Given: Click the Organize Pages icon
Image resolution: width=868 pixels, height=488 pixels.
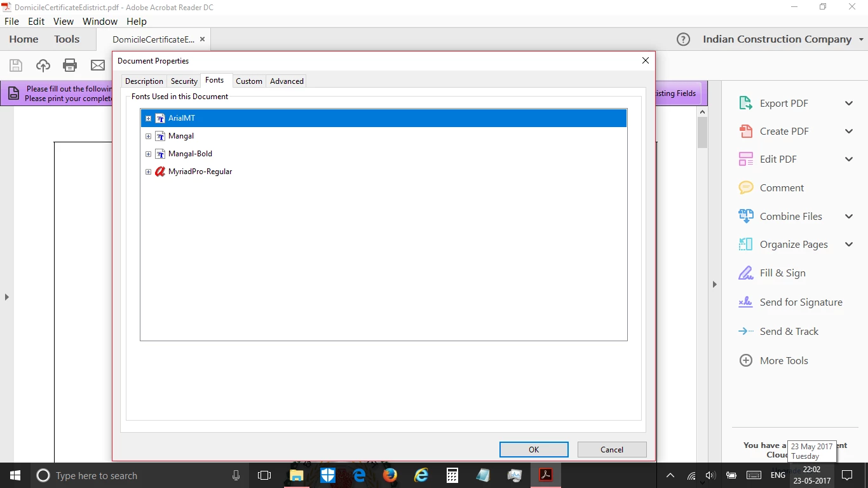Looking at the screenshot, I should point(745,244).
